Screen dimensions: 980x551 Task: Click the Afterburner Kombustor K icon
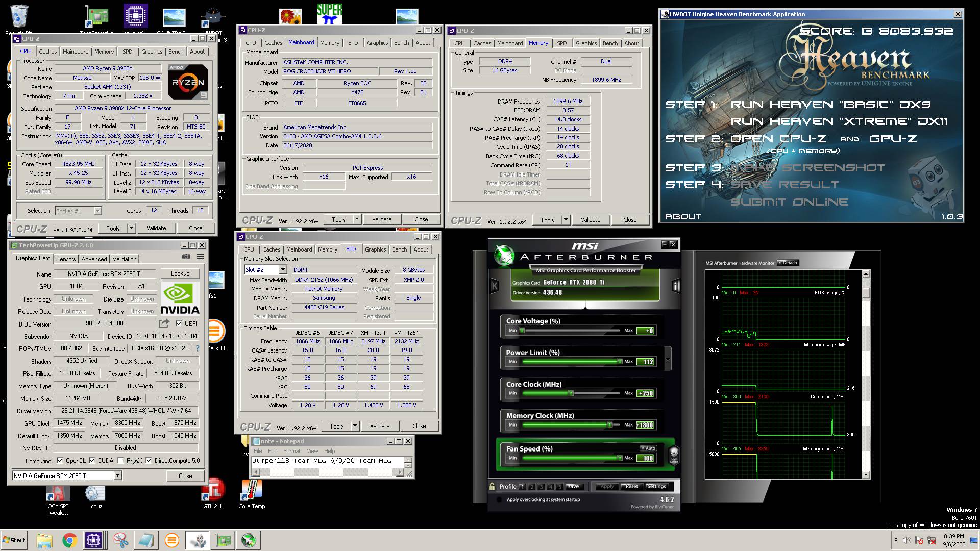(x=494, y=286)
